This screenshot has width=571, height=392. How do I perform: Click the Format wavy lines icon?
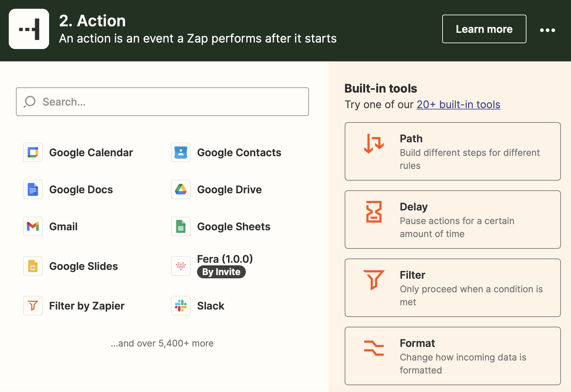(374, 348)
